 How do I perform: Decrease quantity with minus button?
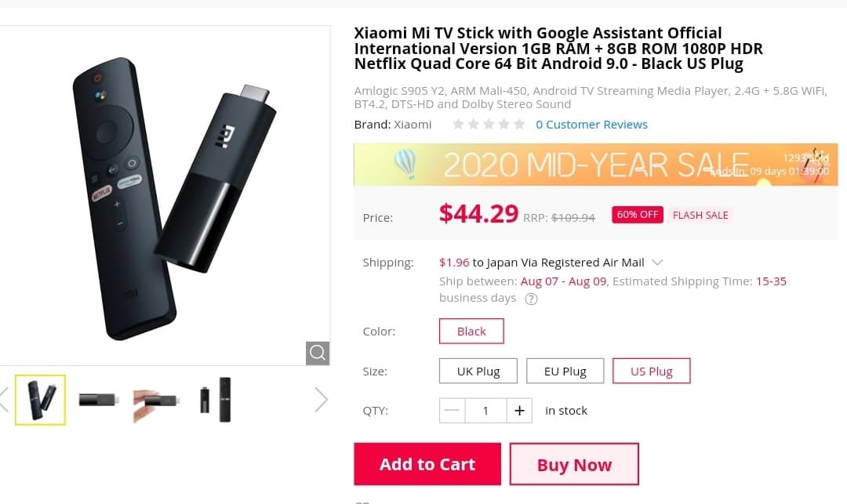point(453,410)
